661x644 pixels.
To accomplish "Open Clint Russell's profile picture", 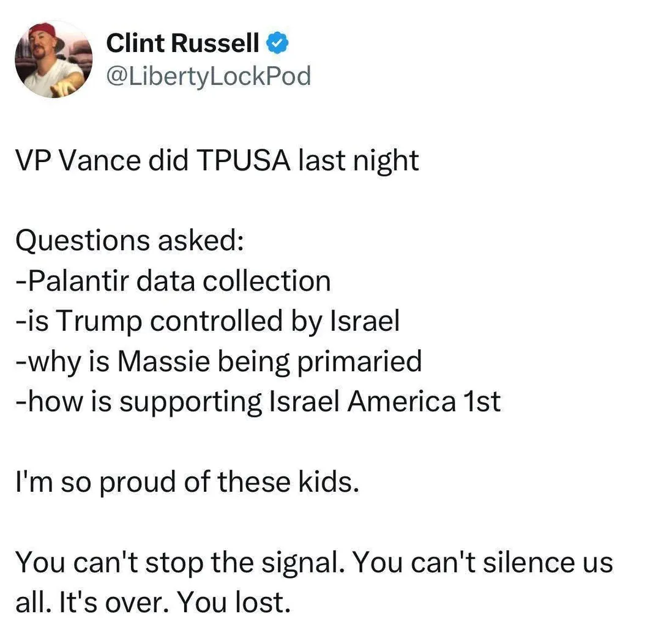I will [53, 61].
